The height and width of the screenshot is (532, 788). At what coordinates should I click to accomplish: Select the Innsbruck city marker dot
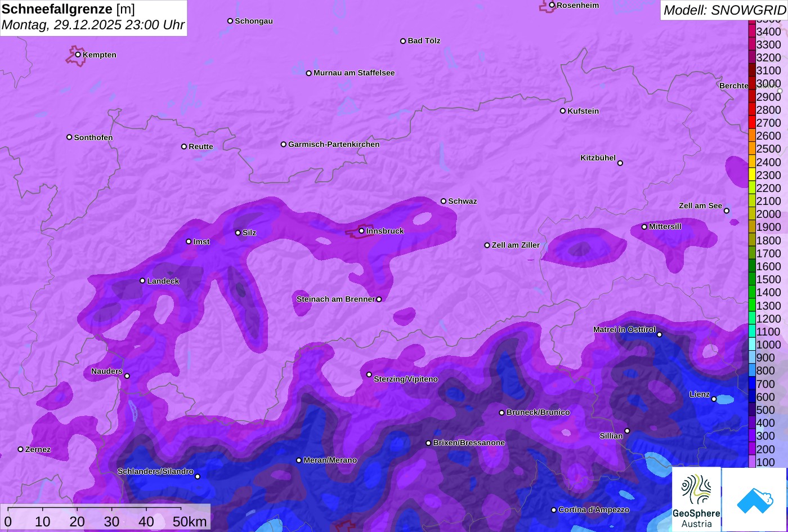click(362, 231)
